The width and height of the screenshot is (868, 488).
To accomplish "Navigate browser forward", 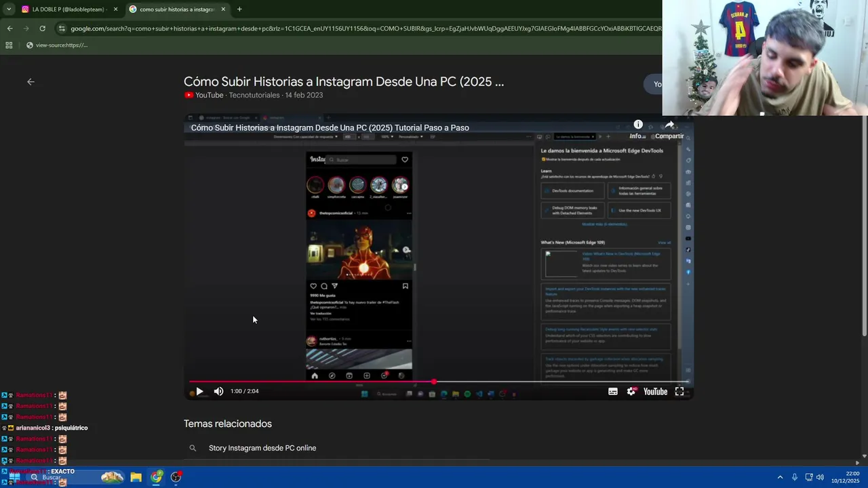I will click(26, 28).
